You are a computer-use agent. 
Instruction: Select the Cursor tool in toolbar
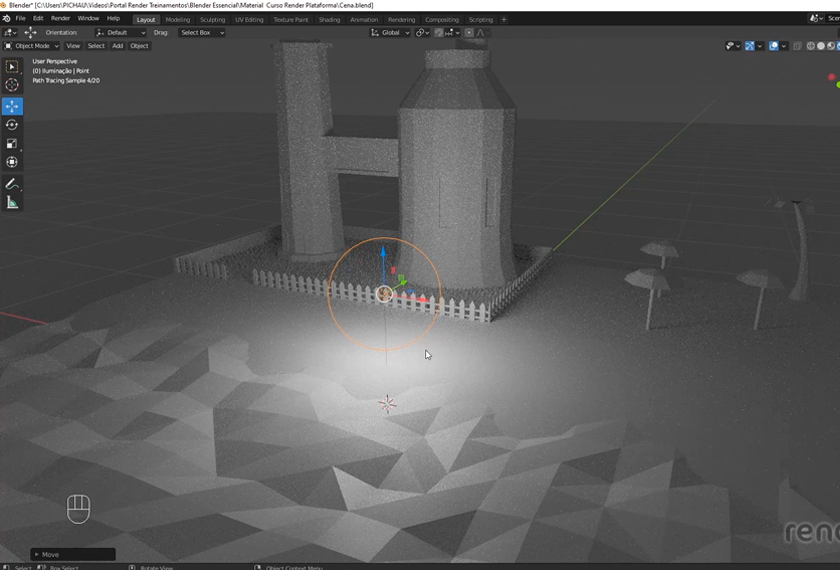(12, 85)
